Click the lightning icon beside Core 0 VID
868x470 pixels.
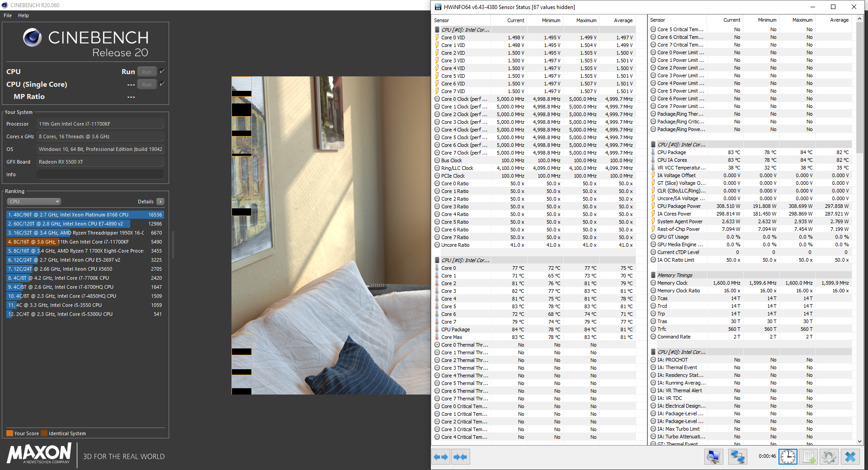click(437, 38)
